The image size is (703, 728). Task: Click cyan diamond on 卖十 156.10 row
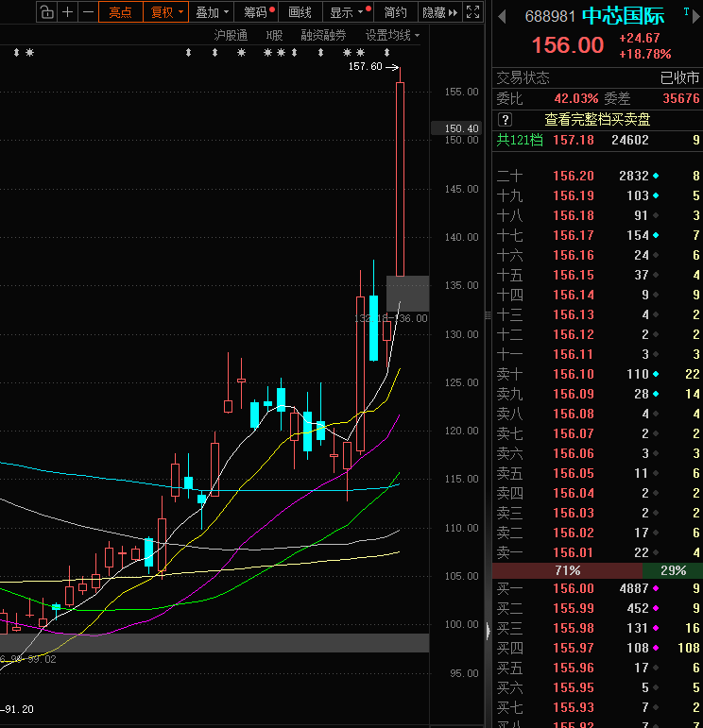pyautogui.click(x=656, y=374)
